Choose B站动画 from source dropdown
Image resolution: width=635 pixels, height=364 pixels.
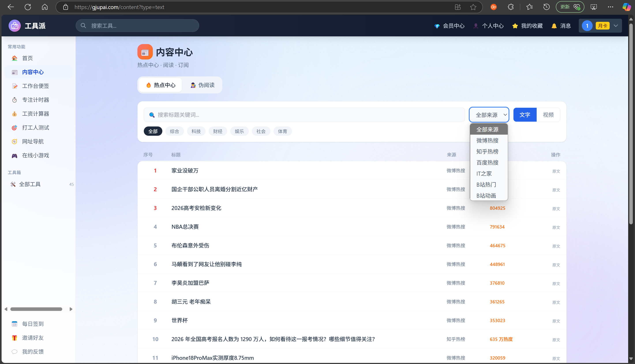click(489, 195)
